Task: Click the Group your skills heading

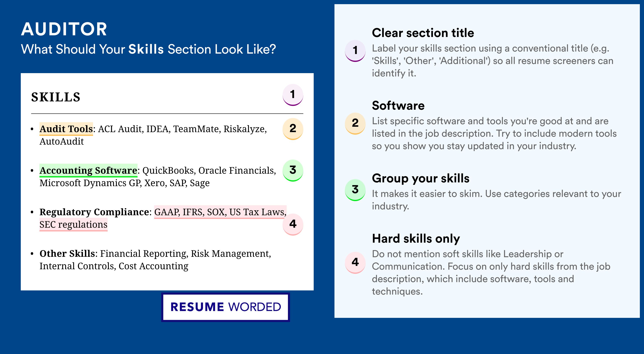Action: click(421, 178)
